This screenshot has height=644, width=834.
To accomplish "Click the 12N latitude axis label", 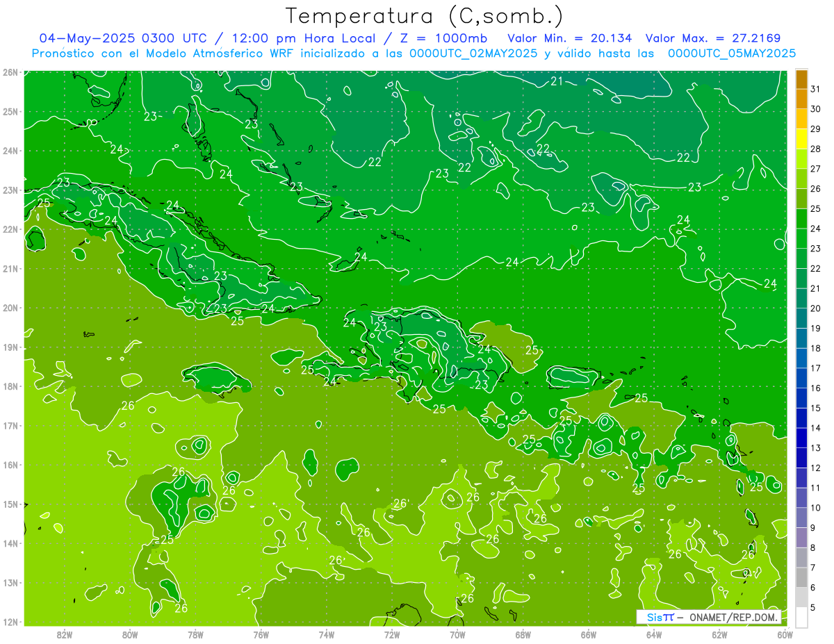I will [x=10, y=622].
